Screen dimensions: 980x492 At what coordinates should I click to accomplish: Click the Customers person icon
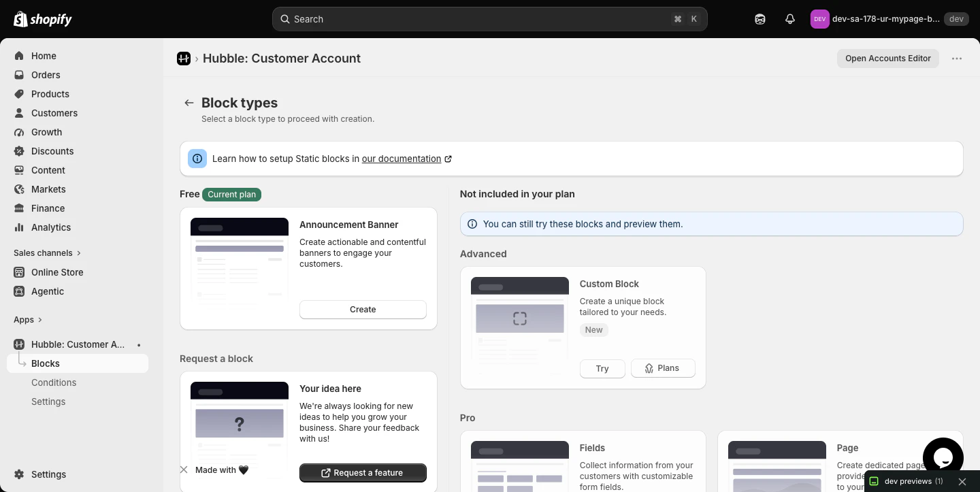tap(19, 113)
